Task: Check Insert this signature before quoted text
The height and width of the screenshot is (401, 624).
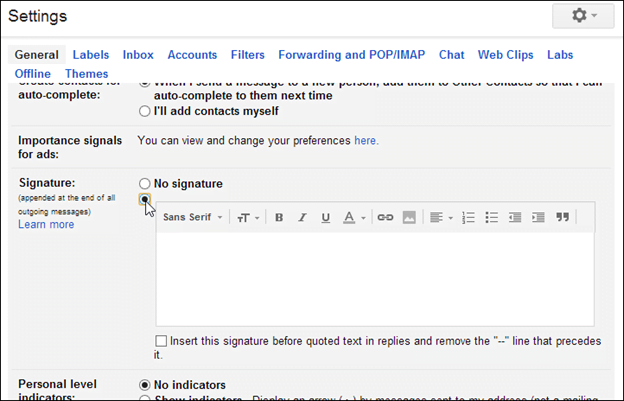Action: (x=161, y=341)
